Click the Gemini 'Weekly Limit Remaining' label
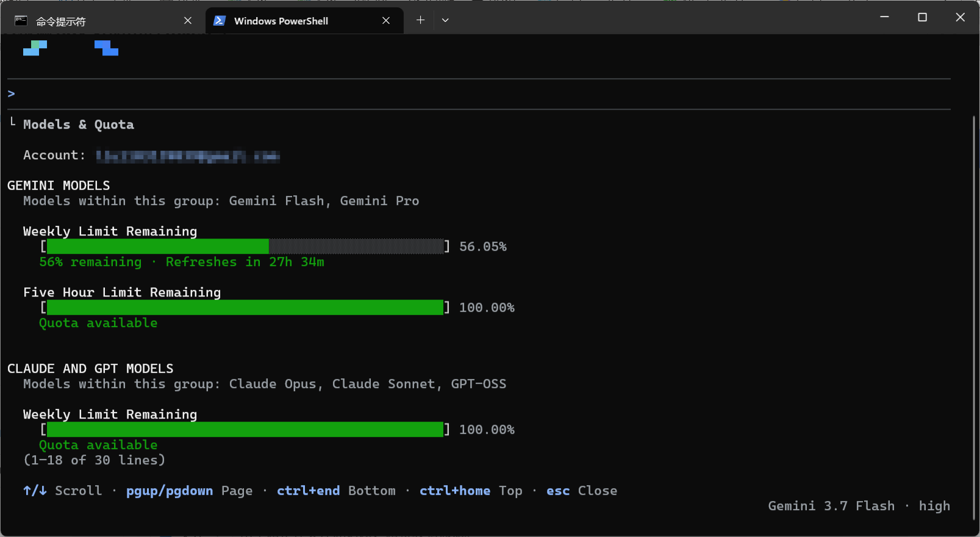The image size is (980, 537). [x=110, y=231]
